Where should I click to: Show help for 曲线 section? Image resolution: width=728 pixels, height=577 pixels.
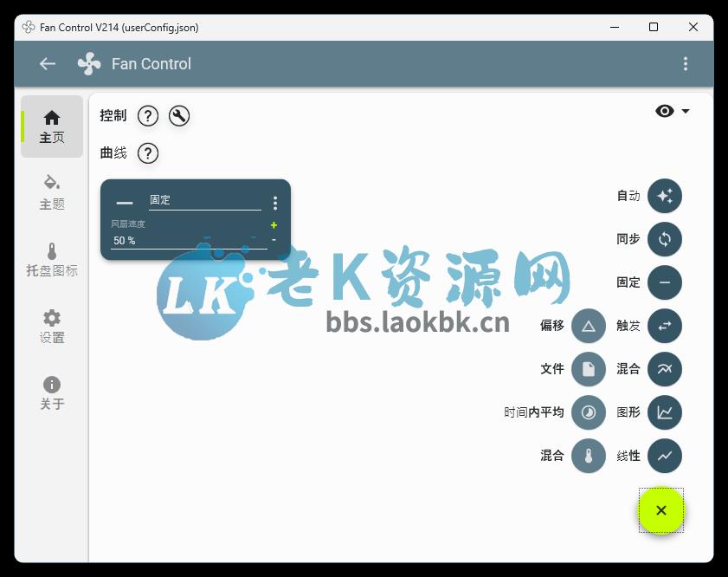(x=148, y=152)
